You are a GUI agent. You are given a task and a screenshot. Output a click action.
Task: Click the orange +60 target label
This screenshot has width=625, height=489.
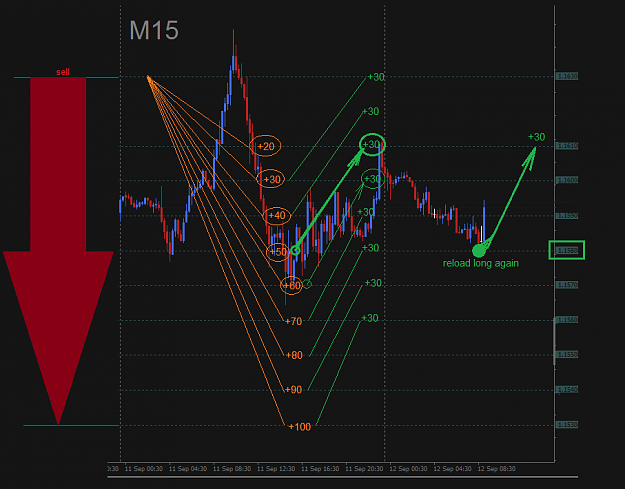tap(291, 285)
